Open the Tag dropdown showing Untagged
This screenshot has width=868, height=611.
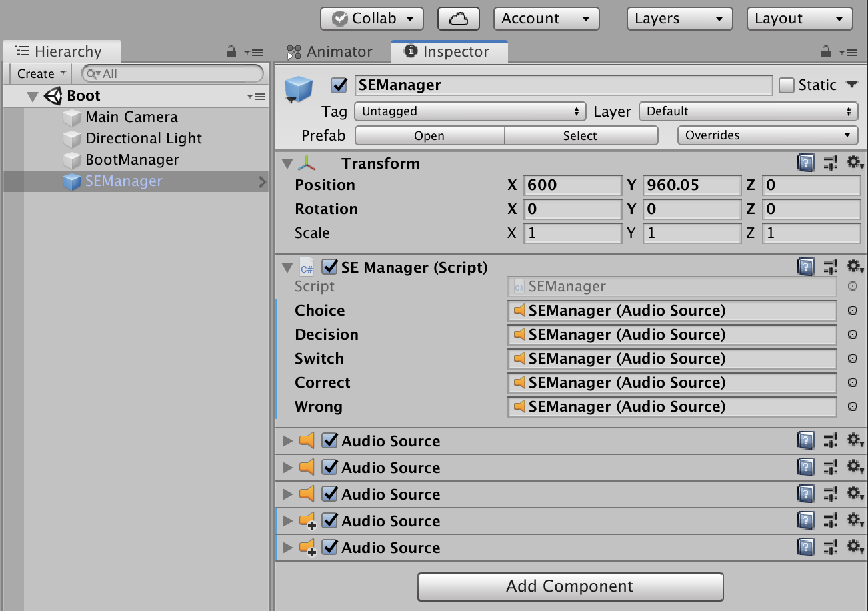[x=470, y=111]
